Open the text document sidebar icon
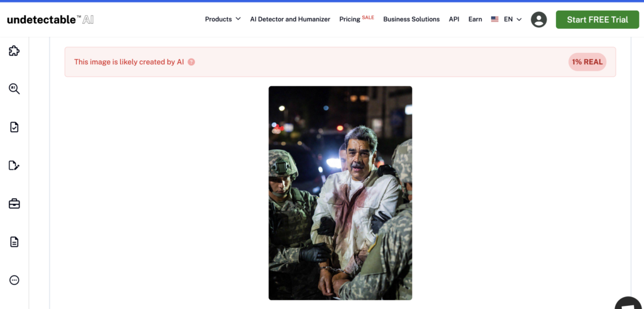644x309 pixels. coord(14,242)
